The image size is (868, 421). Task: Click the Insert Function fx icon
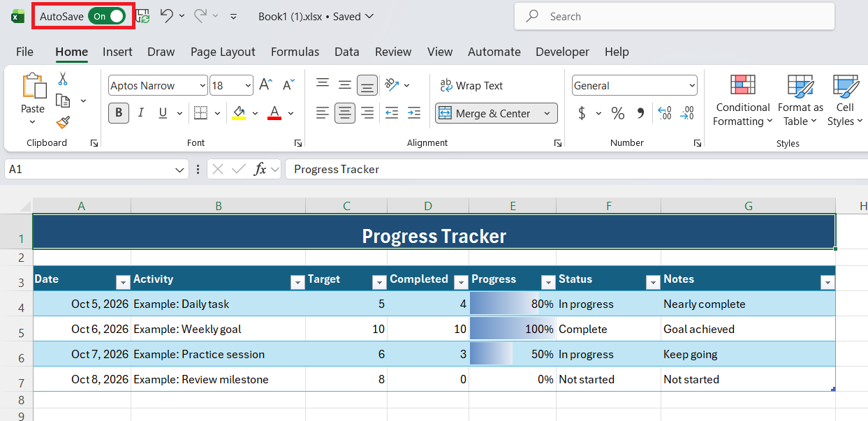(260, 169)
